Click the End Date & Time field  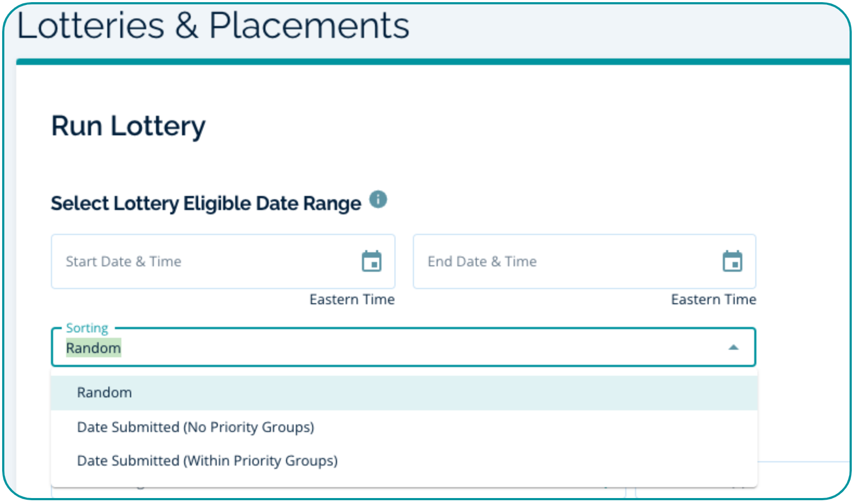[563, 261]
